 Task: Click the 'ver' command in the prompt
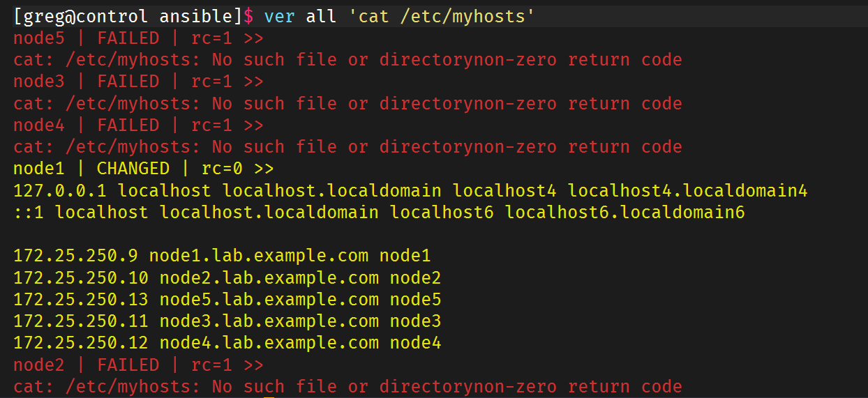pos(279,16)
